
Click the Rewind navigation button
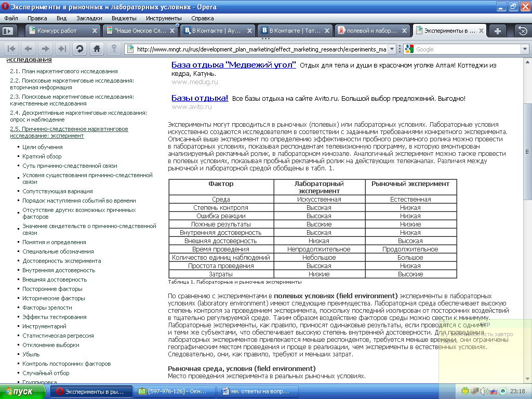pyautogui.click(x=11, y=49)
